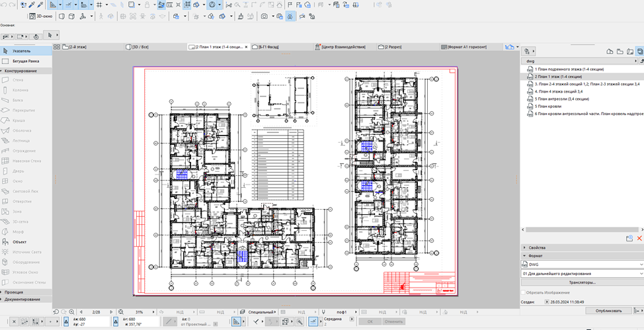
Task: Choose the Колонна column tool
Action: (x=26, y=90)
